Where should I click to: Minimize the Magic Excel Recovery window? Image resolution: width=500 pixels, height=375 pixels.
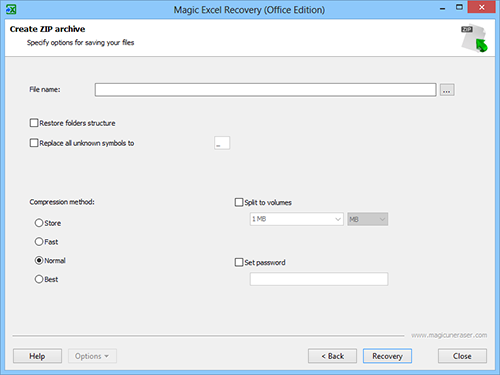(442, 8)
